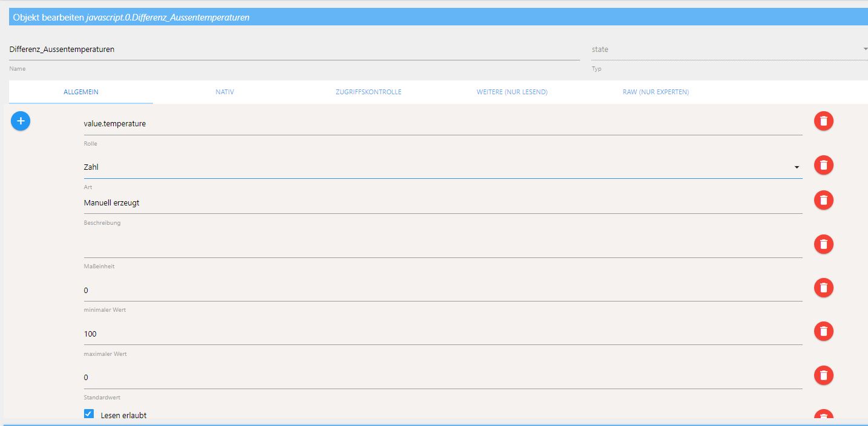This screenshot has width=868, height=426.
Task: Add a new property with plus button
Action: point(21,121)
